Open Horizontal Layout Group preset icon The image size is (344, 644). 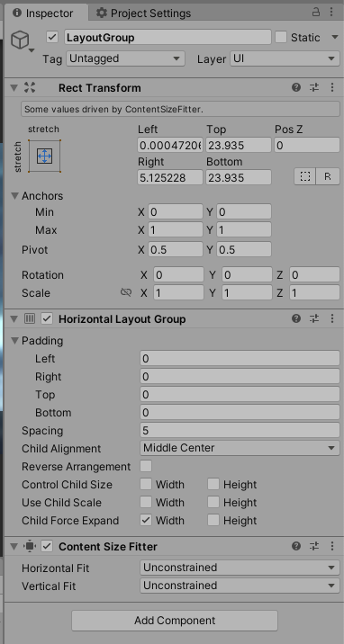tap(314, 318)
